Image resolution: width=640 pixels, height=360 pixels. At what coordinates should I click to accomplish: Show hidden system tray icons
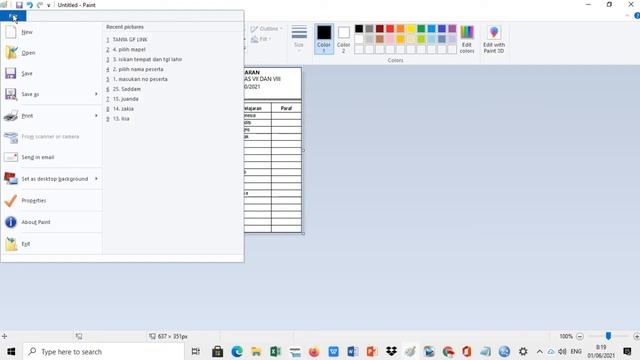coord(540,351)
